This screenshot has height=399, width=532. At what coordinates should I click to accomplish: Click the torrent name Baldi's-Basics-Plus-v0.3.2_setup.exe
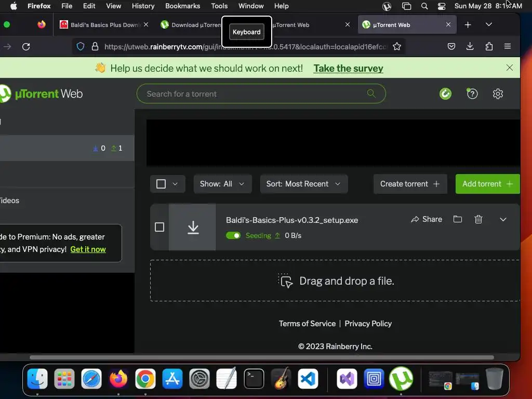[292, 220]
